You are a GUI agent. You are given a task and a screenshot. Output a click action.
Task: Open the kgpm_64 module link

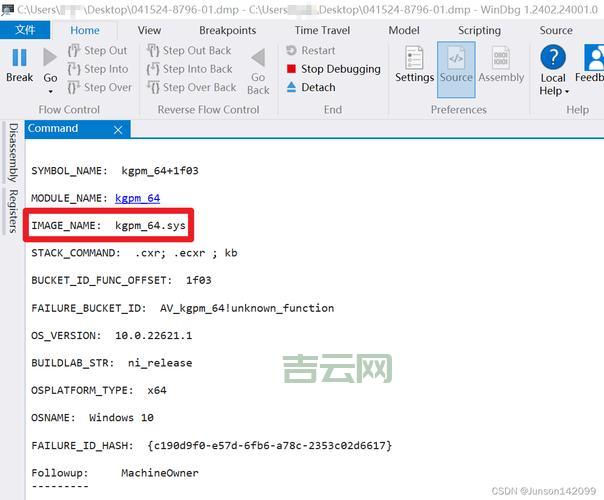(x=137, y=198)
